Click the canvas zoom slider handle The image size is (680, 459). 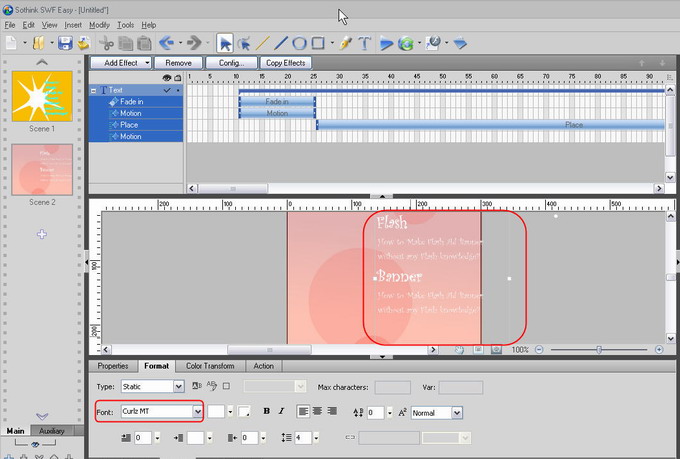(599, 350)
